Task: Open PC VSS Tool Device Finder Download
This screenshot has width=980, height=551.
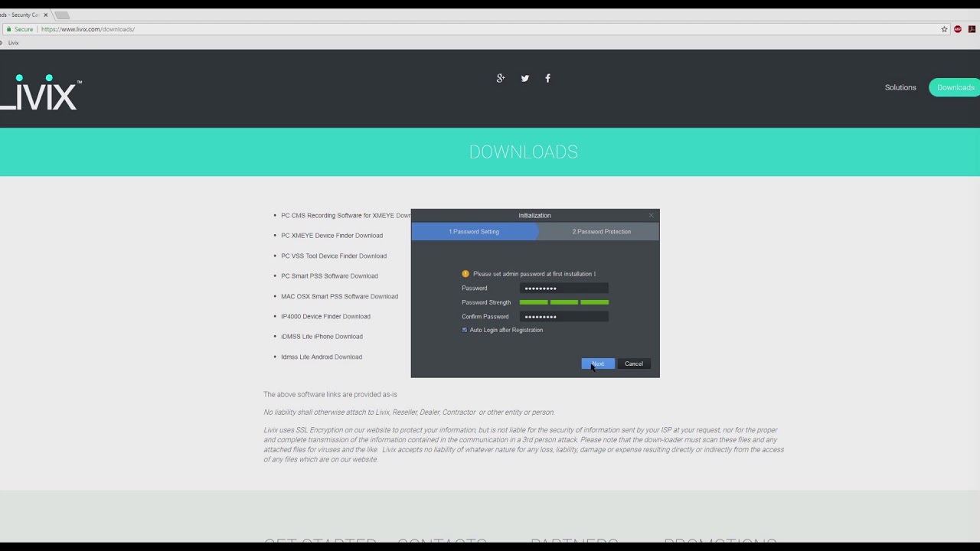Action: click(334, 256)
